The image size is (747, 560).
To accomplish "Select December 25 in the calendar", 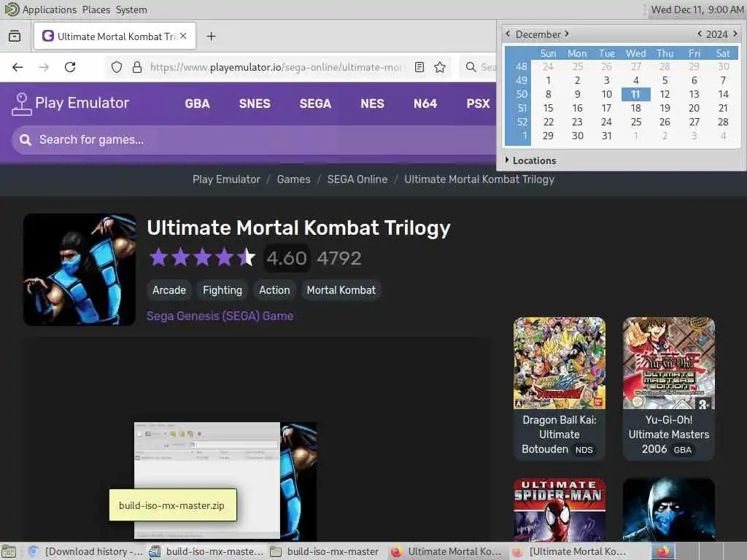I will (635, 122).
